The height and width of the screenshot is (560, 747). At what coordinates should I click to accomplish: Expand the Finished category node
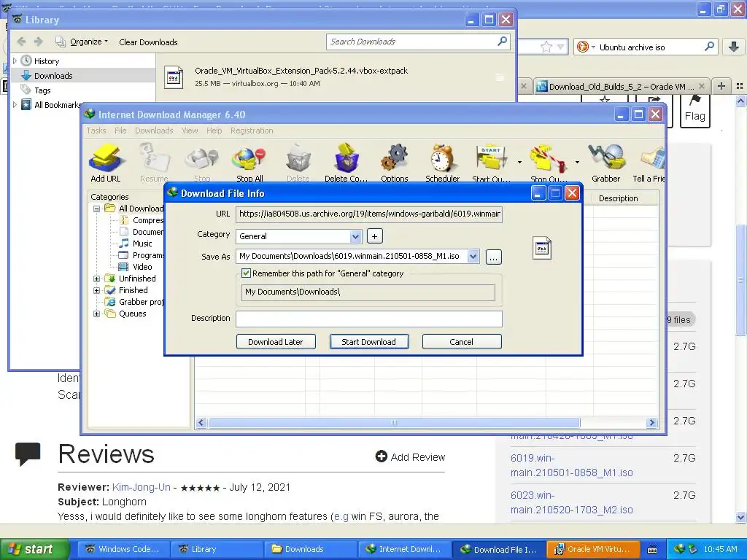tap(97, 290)
